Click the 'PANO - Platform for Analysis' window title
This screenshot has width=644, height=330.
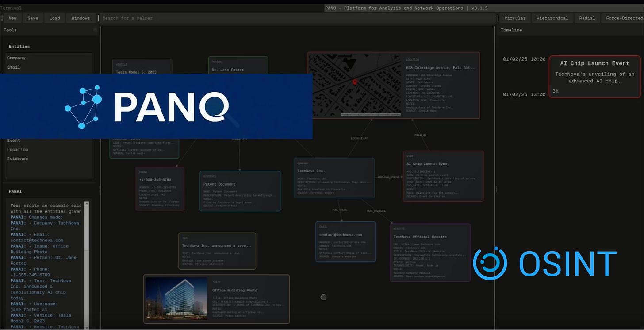tap(406, 8)
